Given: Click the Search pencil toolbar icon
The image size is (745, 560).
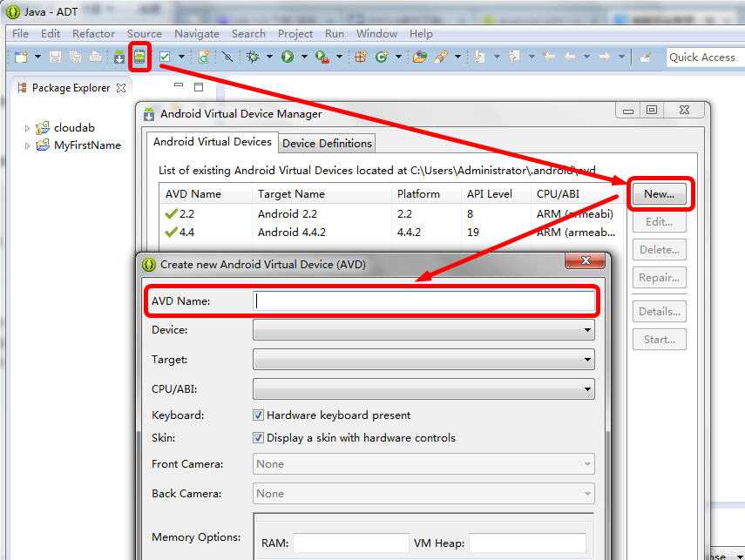Looking at the screenshot, I should coord(440,57).
